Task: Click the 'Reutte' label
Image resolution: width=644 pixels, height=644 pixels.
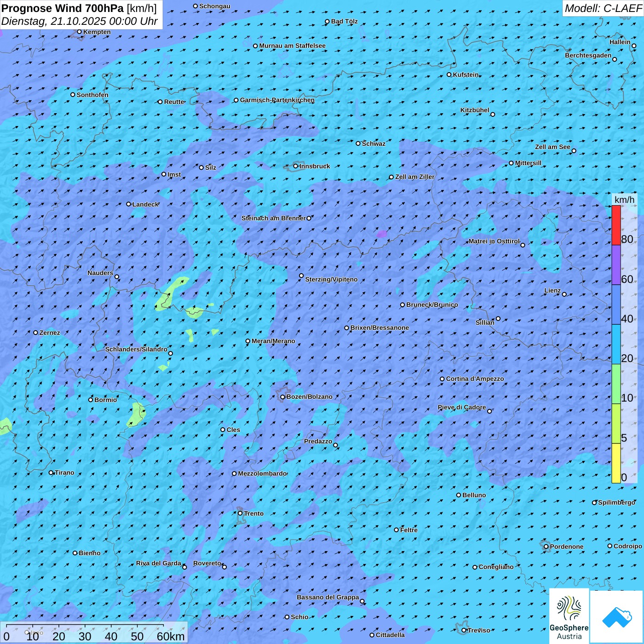Action: [174, 102]
